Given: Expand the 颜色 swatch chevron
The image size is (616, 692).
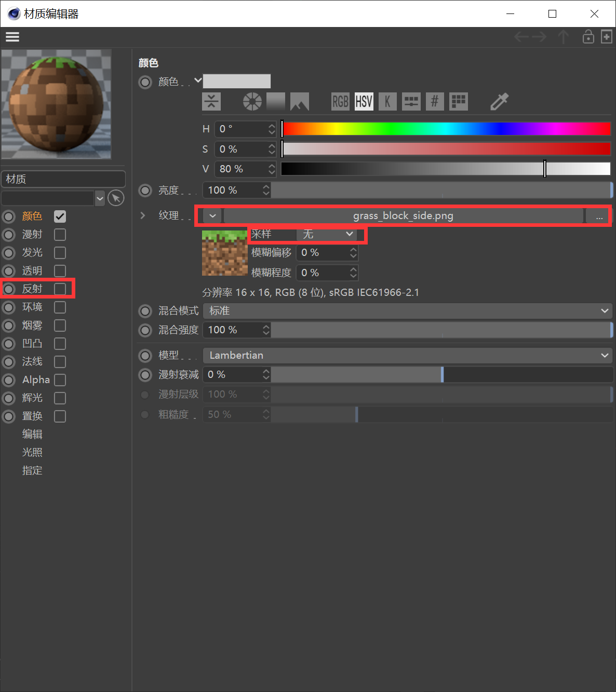Looking at the screenshot, I should [x=198, y=80].
